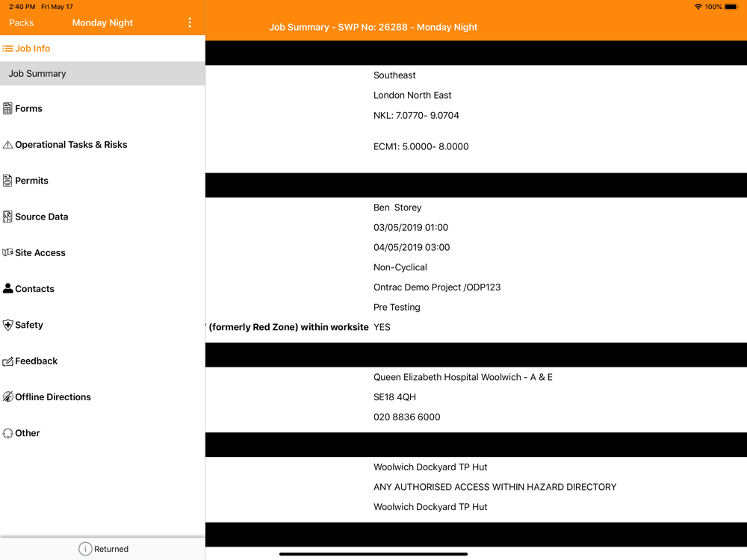Check the battery indicator icon
Screen dimensions: 747x560
coord(731,7)
